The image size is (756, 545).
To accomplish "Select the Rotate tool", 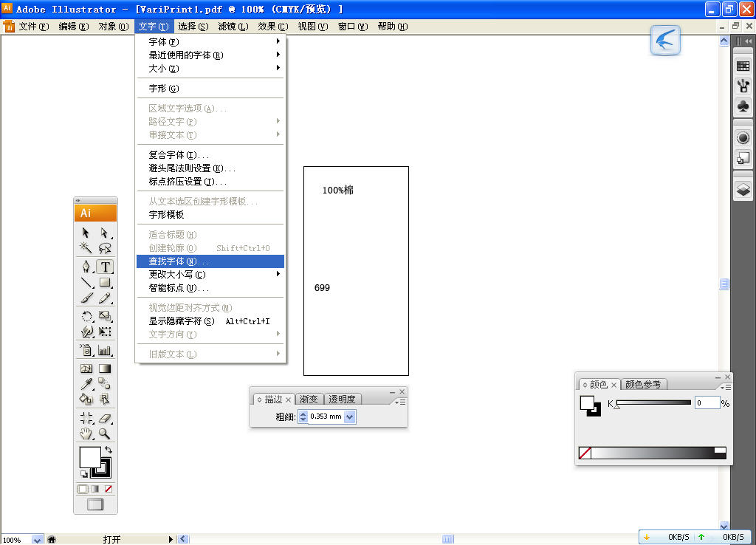I will (86, 316).
